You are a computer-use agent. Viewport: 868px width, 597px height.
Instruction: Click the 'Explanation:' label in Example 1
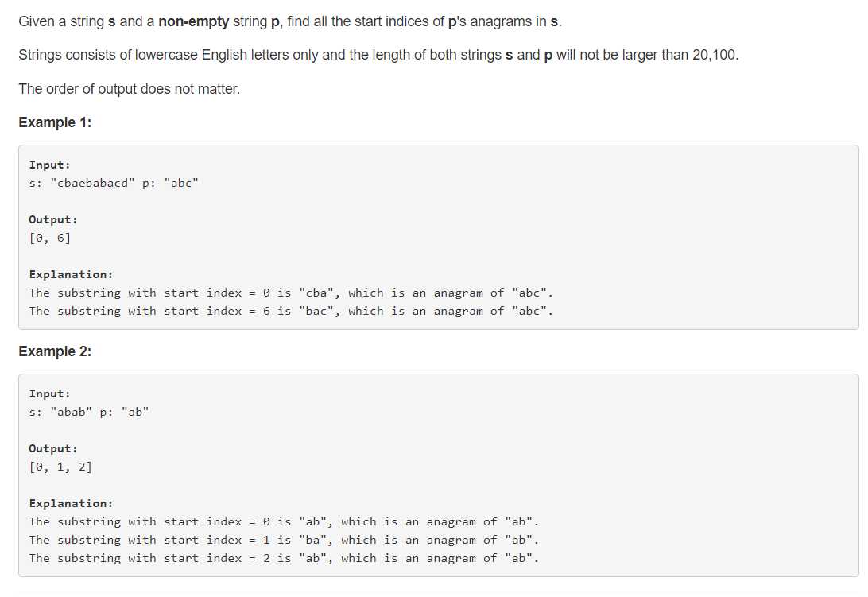pyautogui.click(x=71, y=274)
